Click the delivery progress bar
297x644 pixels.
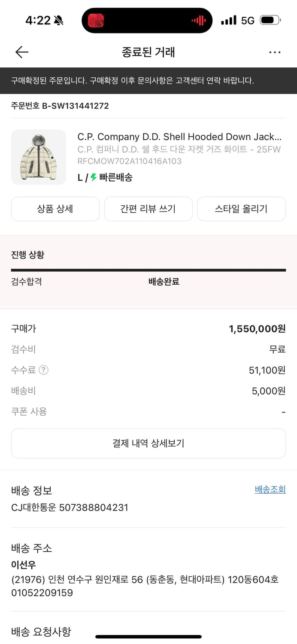(148, 270)
